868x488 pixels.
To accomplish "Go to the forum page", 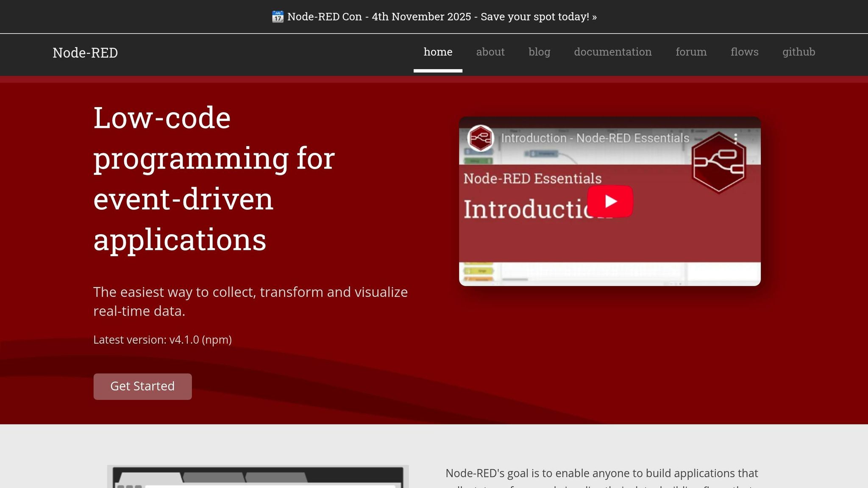I will pos(691,52).
